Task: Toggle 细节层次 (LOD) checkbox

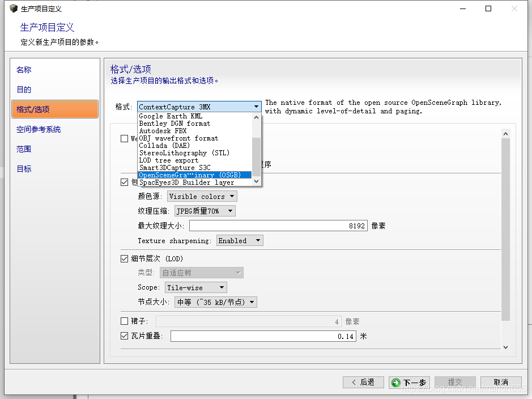Action: [124, 259]
